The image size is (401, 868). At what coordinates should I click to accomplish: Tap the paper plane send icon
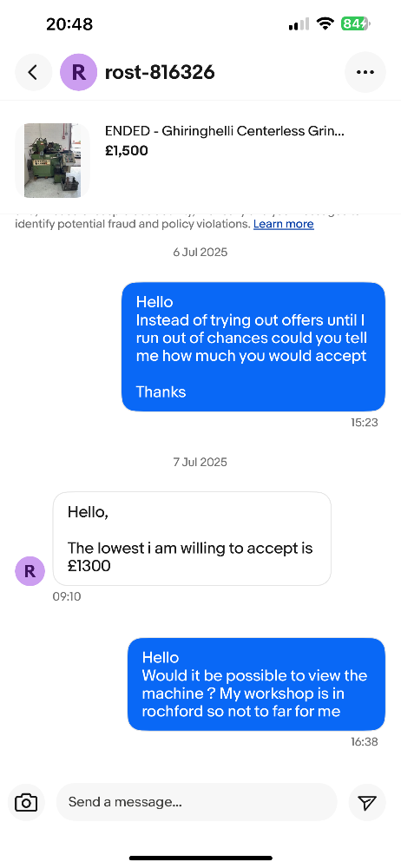pos(366,802)
